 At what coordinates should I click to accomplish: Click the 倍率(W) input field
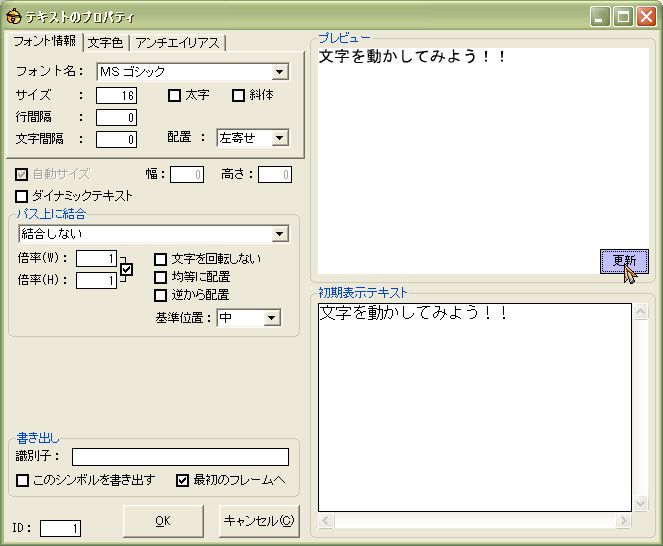(x=96, y=258)
